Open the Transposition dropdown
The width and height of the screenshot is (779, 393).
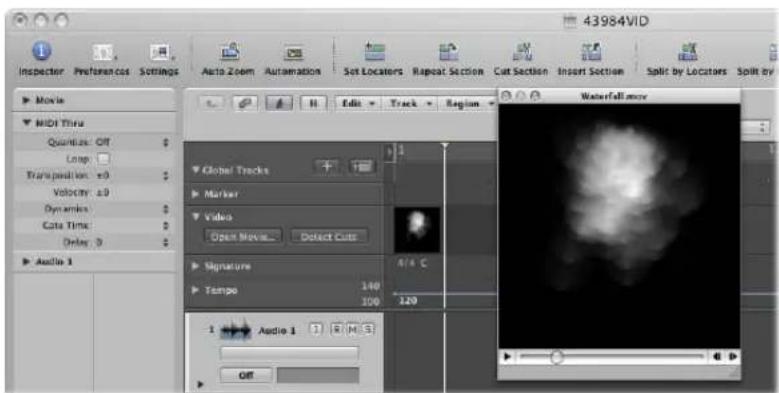(165, 175)
